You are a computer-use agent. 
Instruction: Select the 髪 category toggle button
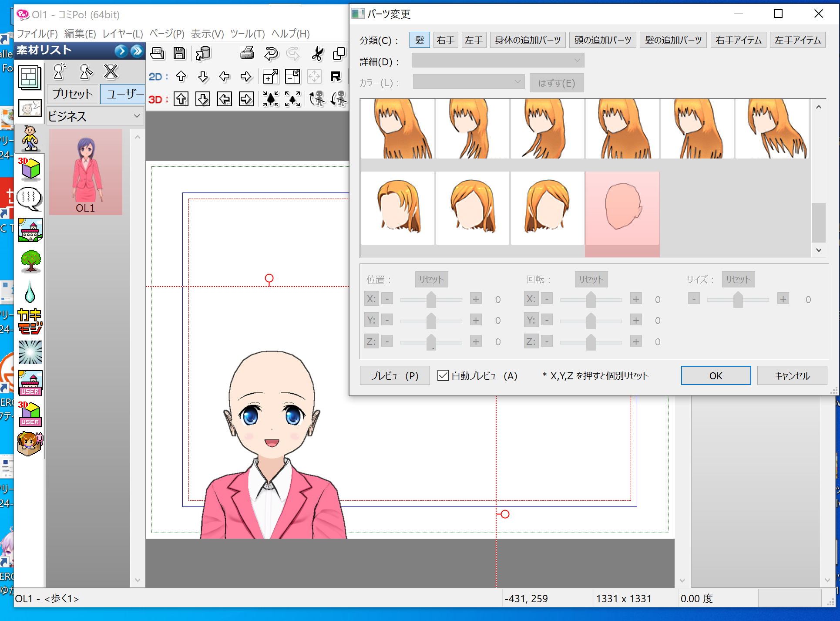420,40
